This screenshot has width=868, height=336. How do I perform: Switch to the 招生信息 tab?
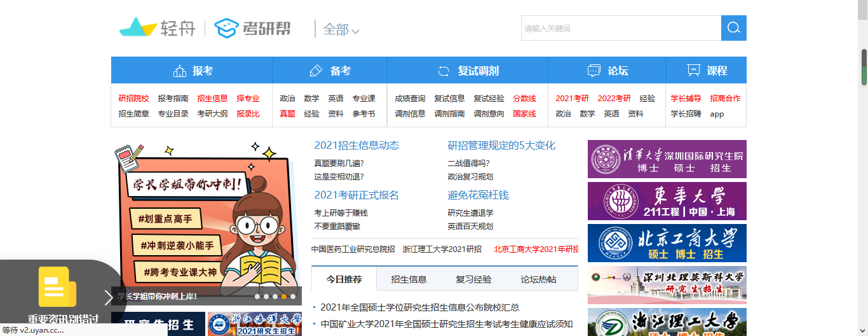[x=409, y=279]
